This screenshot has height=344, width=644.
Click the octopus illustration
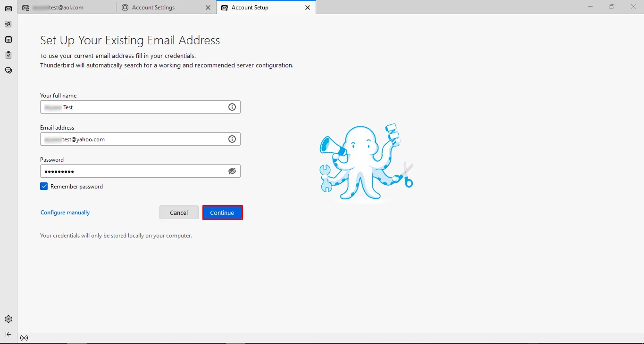pyautogui.click(x=366, y=163)
